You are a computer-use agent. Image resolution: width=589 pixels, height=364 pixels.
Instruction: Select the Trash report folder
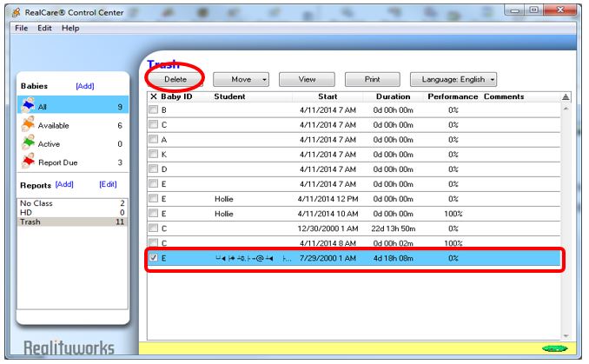point(72,222)
